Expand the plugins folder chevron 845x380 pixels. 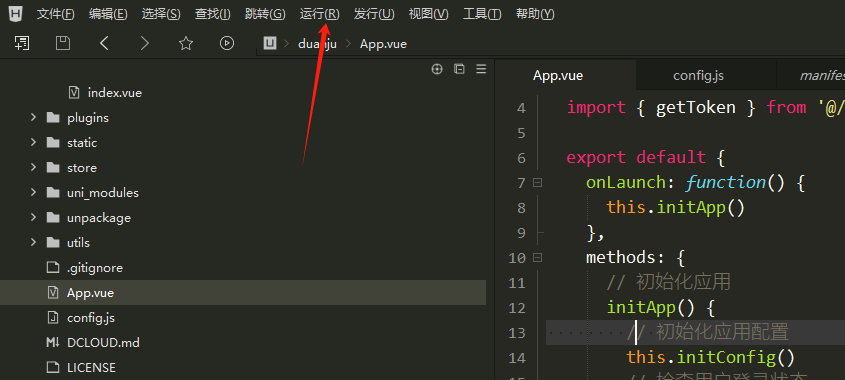coord(33,118)
